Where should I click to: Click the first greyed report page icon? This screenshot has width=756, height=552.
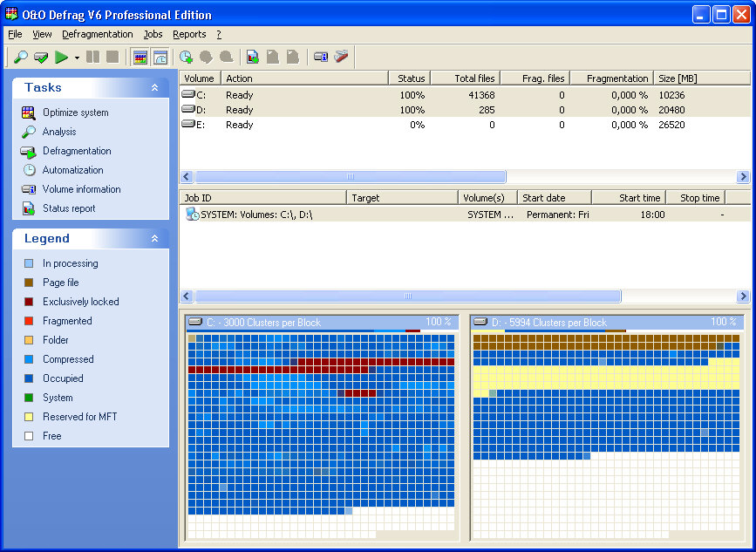coord(273,57)
